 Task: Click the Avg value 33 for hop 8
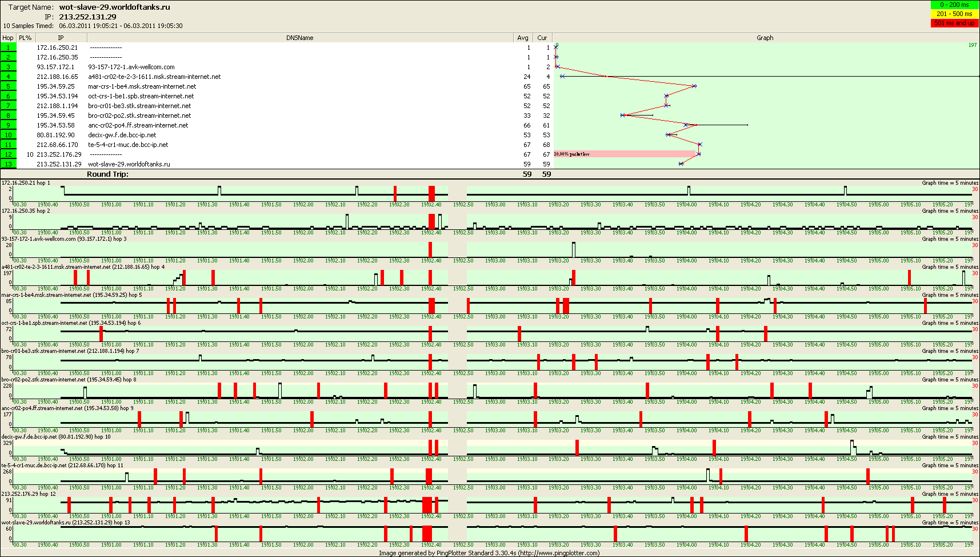(527, 116)
